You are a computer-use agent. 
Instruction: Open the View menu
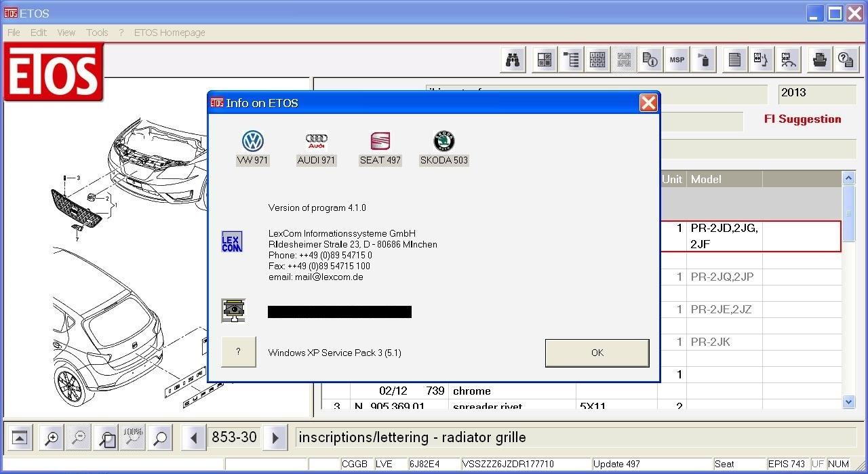pyautogui.click(x=66, y=33)
